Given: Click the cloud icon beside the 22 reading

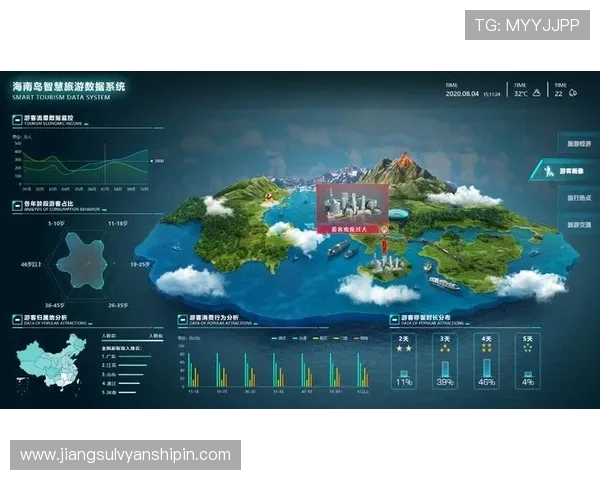Looking at the screenshot, I should (572, 93).
